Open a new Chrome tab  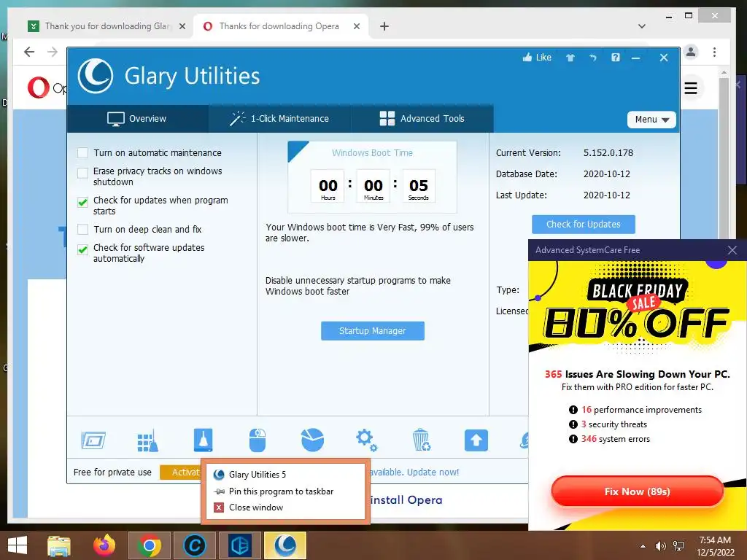point(384,26)
